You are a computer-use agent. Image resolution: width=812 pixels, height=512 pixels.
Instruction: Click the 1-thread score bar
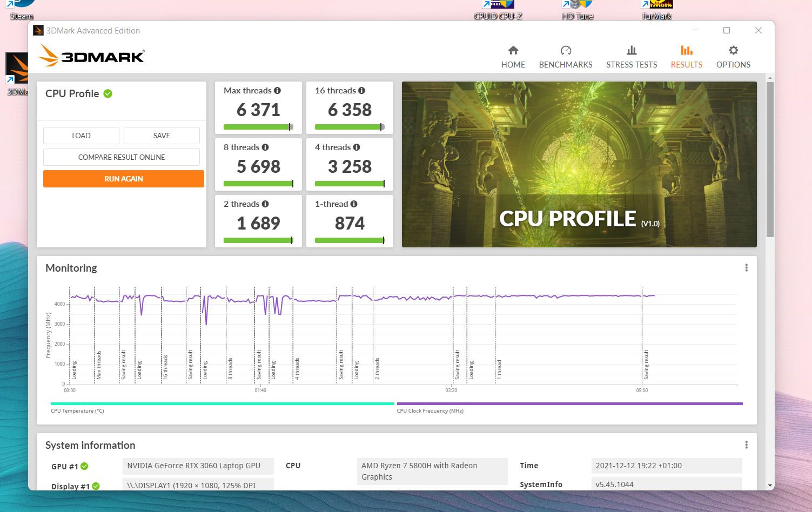click(350, 240)
